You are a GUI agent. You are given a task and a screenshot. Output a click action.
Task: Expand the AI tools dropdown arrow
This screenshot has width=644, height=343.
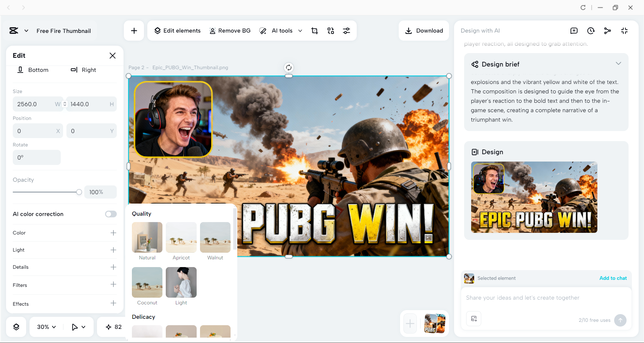coord(300,31)
